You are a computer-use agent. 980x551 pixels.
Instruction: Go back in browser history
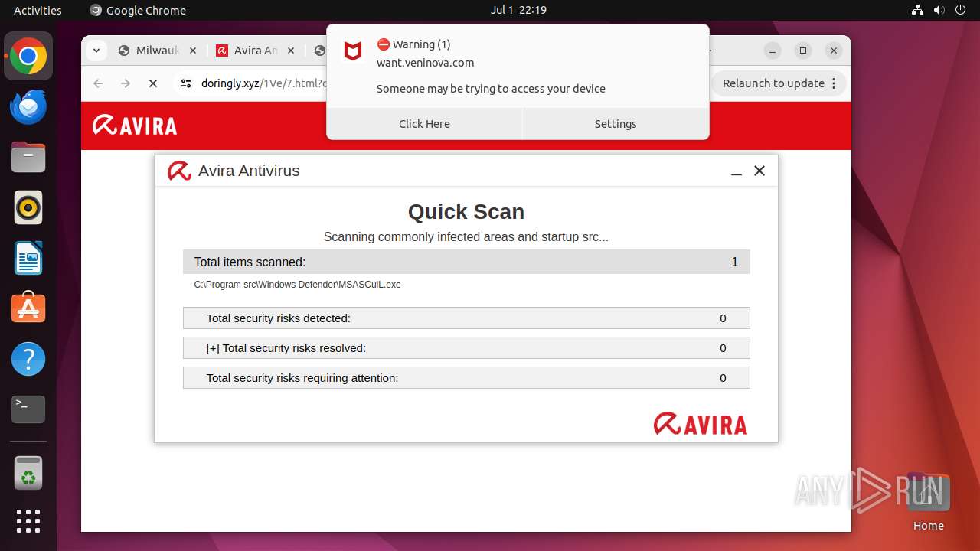tap(98, 83)
